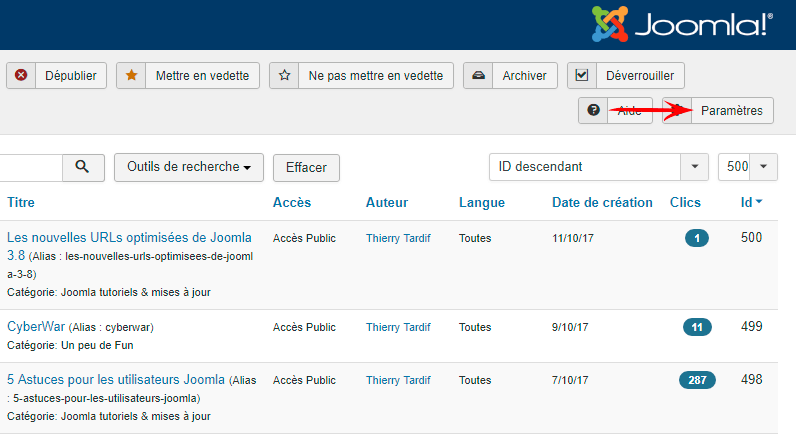Click the clicks badge showing 11
The height and width of the screenshot is (434, 796).
(x=697, y=327)
